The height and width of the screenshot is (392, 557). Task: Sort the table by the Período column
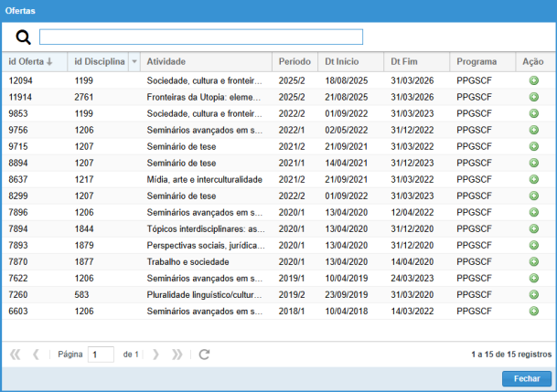coord(295,62)
